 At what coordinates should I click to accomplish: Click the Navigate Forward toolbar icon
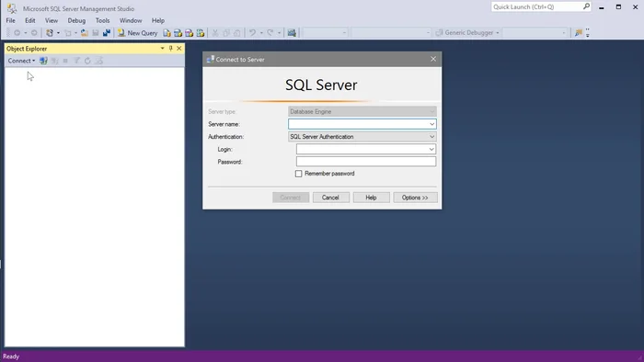(34, 33)
